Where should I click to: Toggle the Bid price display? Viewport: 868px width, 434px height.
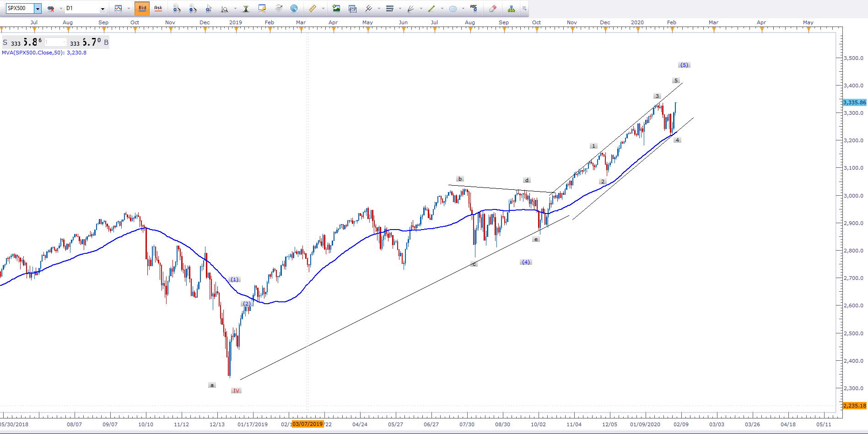tap(142, 8)
